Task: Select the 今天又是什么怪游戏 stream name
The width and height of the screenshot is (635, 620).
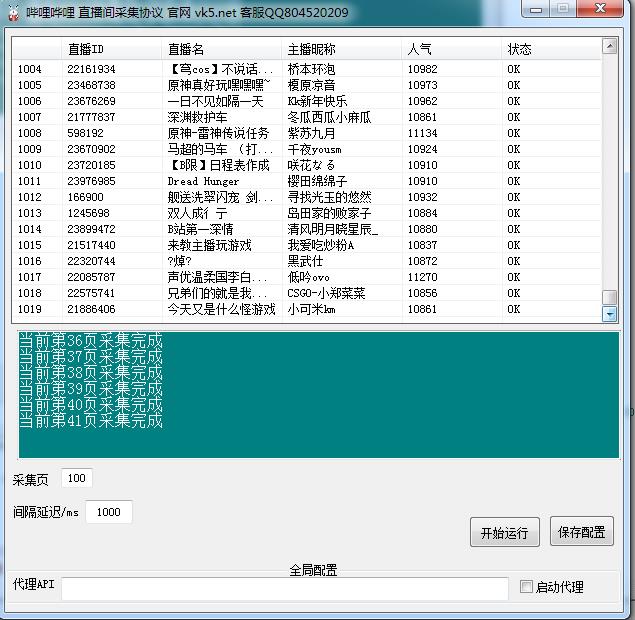Action: coord(221,309)
